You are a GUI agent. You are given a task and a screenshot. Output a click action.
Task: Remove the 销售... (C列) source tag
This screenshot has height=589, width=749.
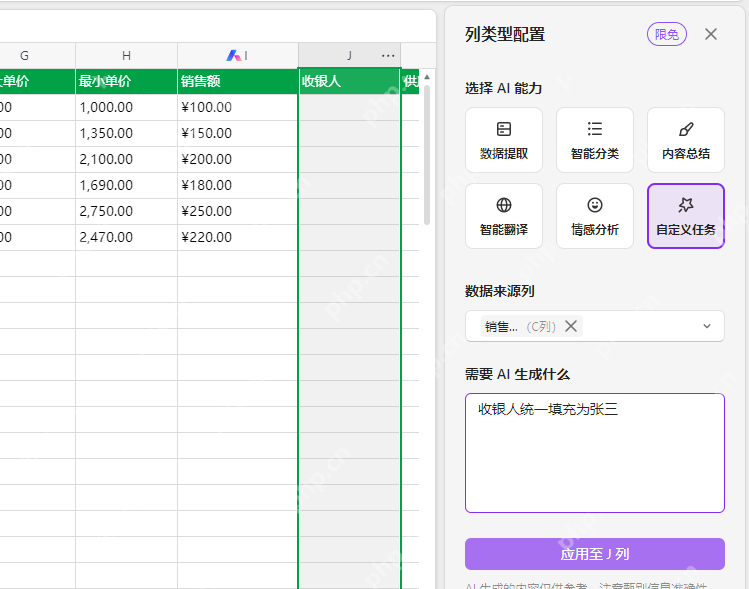click(x=571, y=326)
